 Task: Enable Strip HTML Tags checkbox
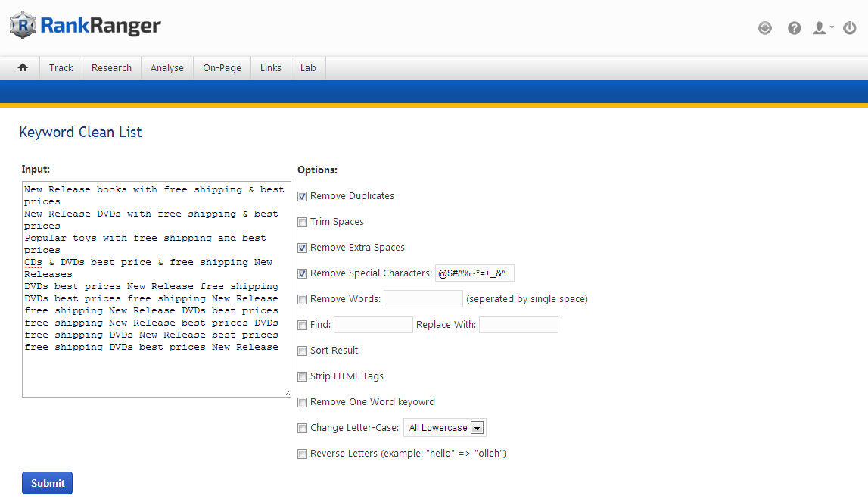coord(303,376)
